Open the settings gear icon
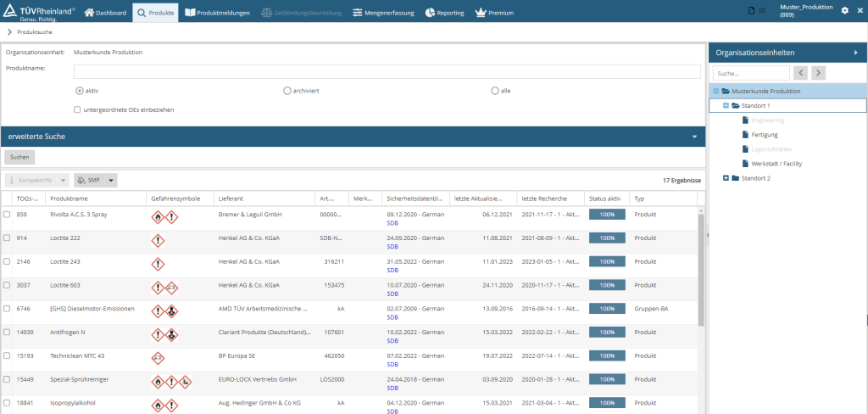The width and height of the screenshot is (868, 414). click(844, 11)
